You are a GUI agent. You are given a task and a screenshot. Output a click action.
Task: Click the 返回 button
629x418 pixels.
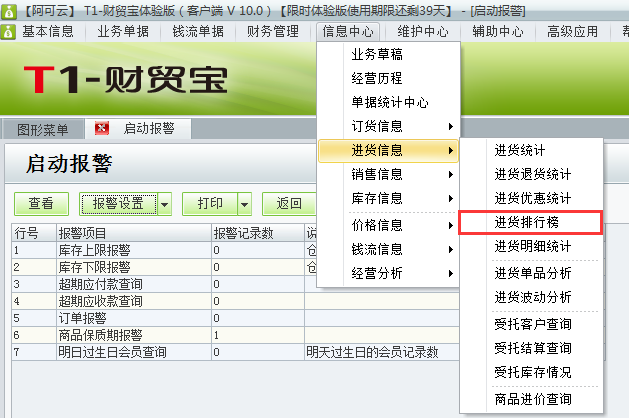point(289,204)
